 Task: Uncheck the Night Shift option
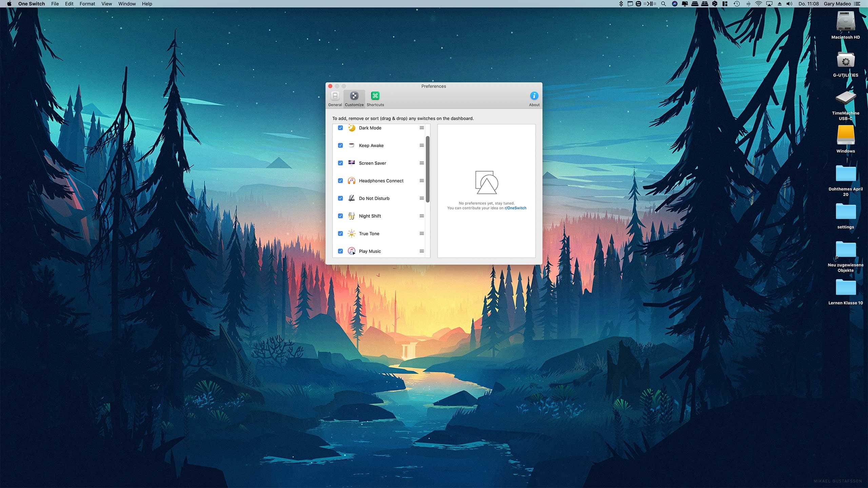click(339, 216)
